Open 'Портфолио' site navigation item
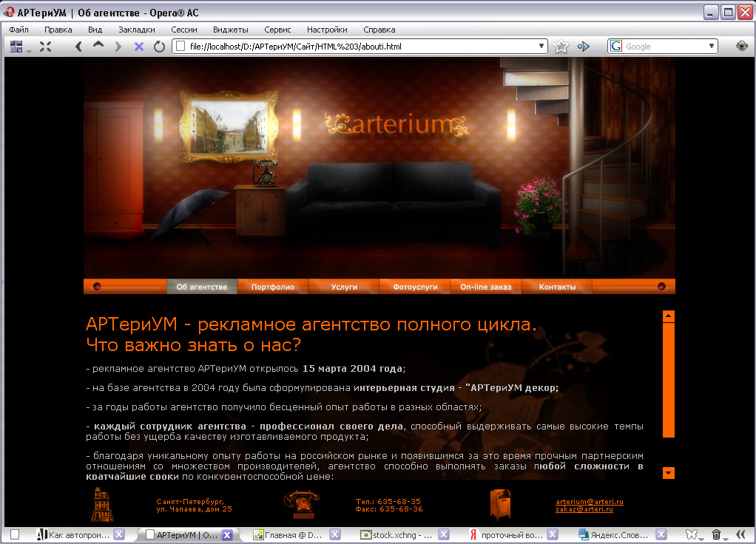This screenshot has width=756, height=544. [273, 287]
